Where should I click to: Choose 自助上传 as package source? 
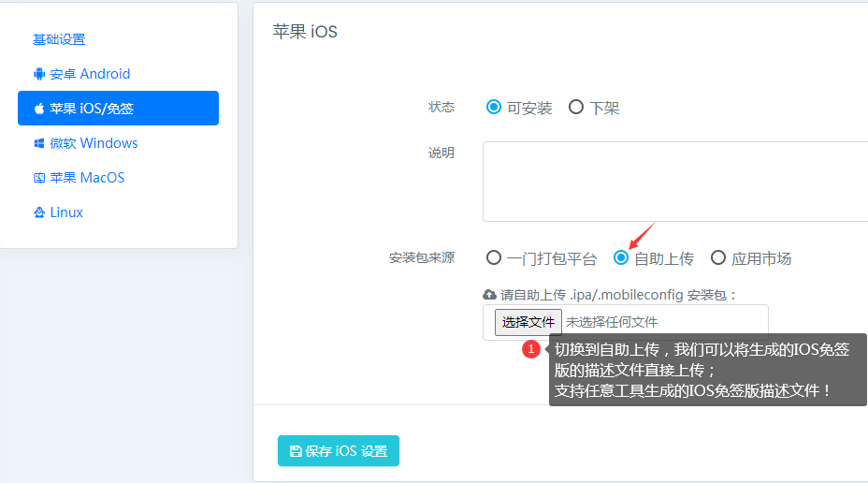pyautogui.click(x=620, y=257)
